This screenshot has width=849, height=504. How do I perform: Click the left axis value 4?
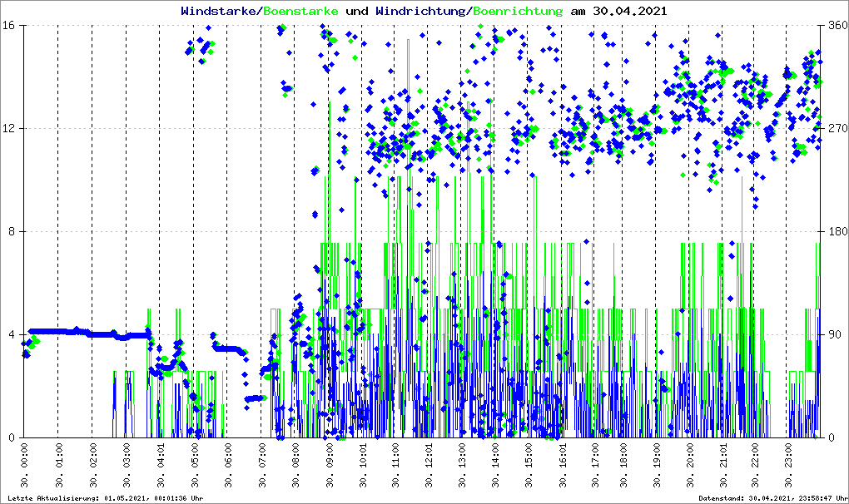pyautogui.click(x=11, y=334)
